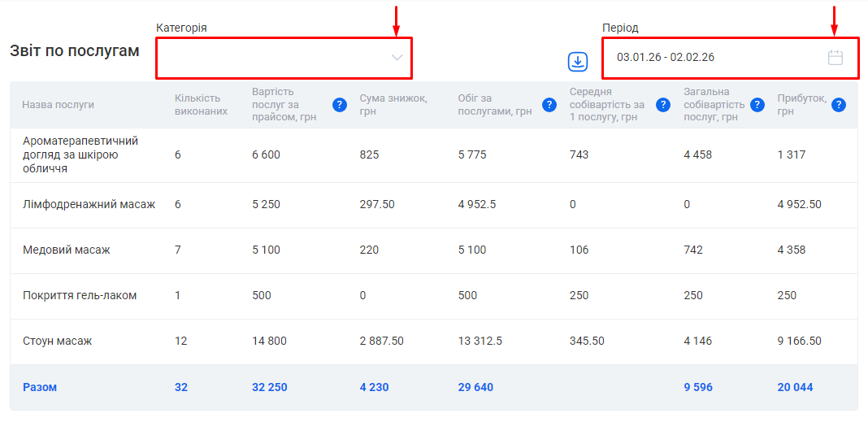Click the Сума знижок column header
Image resolution: width=868 pixels, height=422 pixels.
pyautogui.click(x=389, y=105)
